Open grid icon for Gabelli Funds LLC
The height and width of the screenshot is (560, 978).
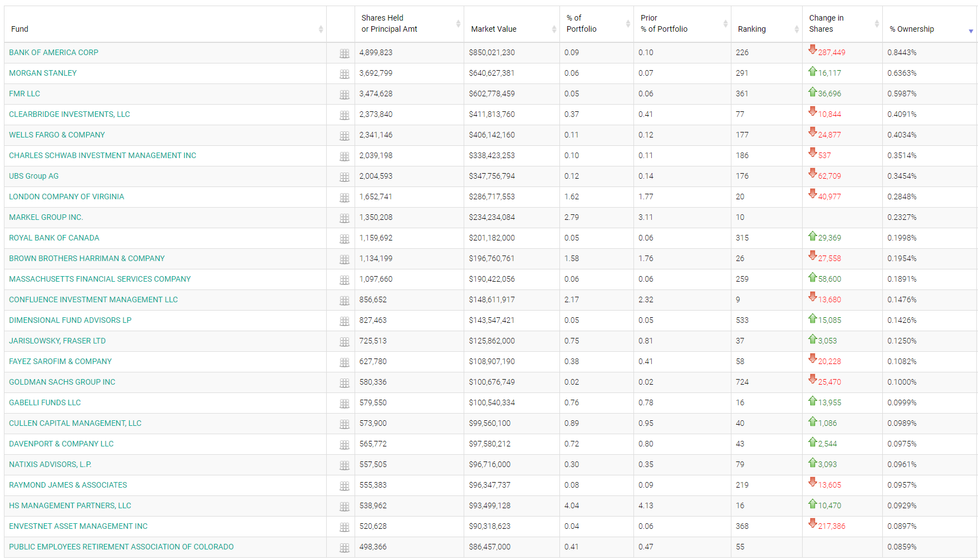(345, 404)
